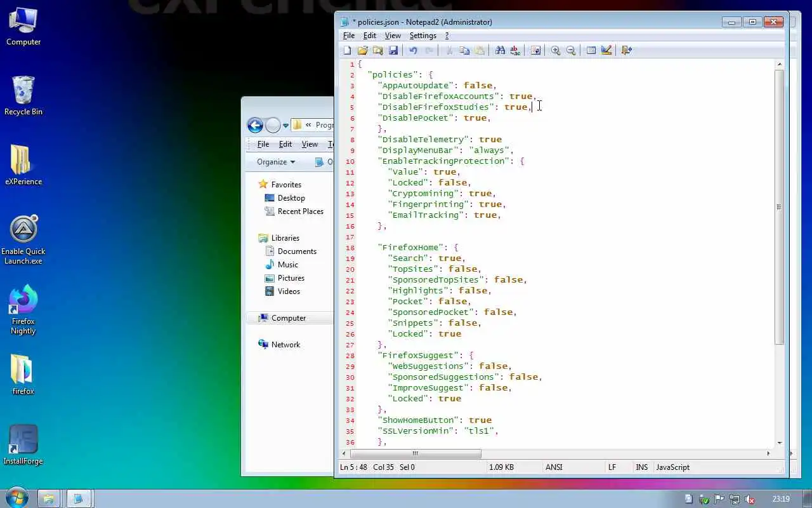The width and height of the screenshot is (812, 508).
Task: Select the Computer desktop icon
Action: 23,27
